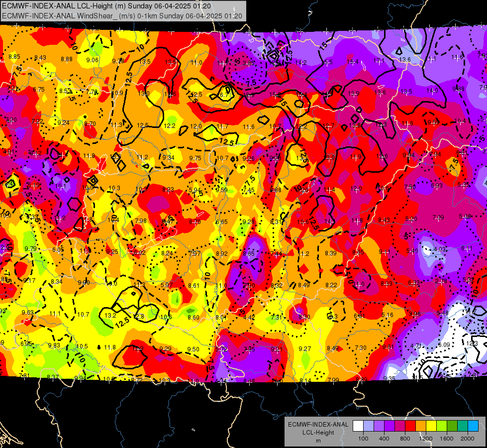Click the '3.85' wind shear value

tap(249, 63)
